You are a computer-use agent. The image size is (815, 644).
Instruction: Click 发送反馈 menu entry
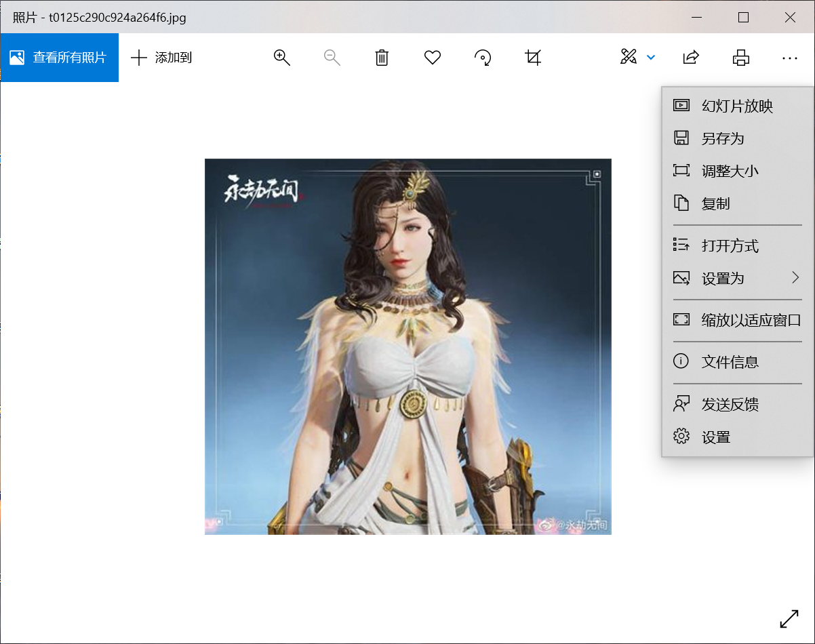click(x=738, y=405)
